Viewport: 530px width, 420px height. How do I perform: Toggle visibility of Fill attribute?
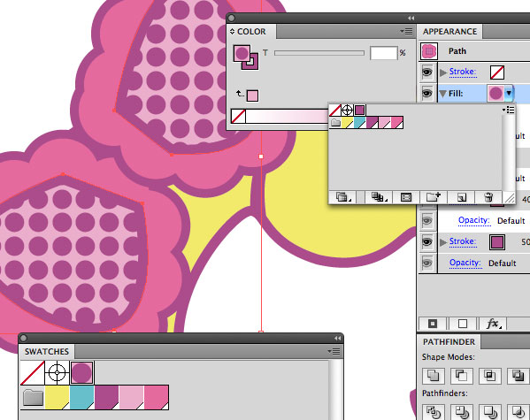coord(427,93)
